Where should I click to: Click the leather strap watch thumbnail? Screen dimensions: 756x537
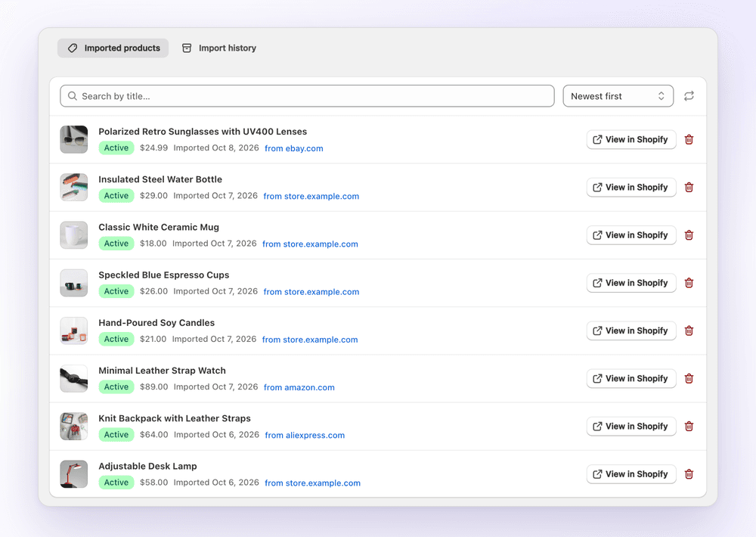tap(74, 378)
